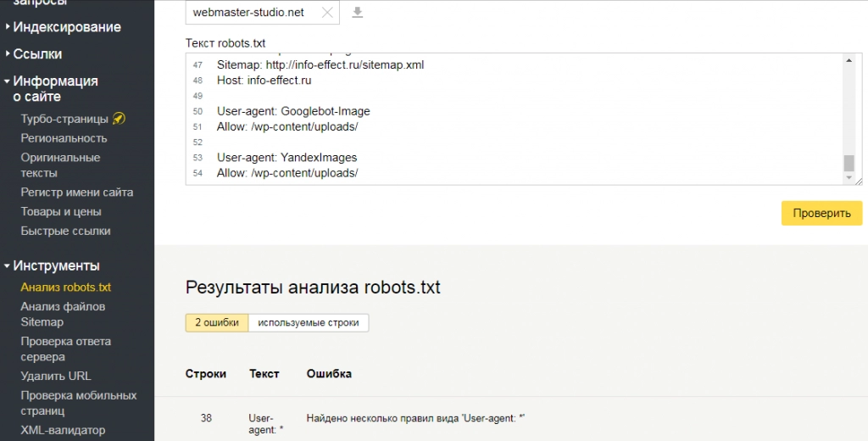Click the Turbo pages rocket icon

tap(119, 118)
